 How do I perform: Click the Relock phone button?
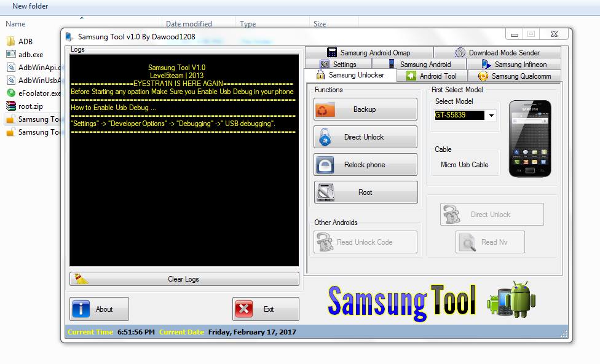click(365, 165)
